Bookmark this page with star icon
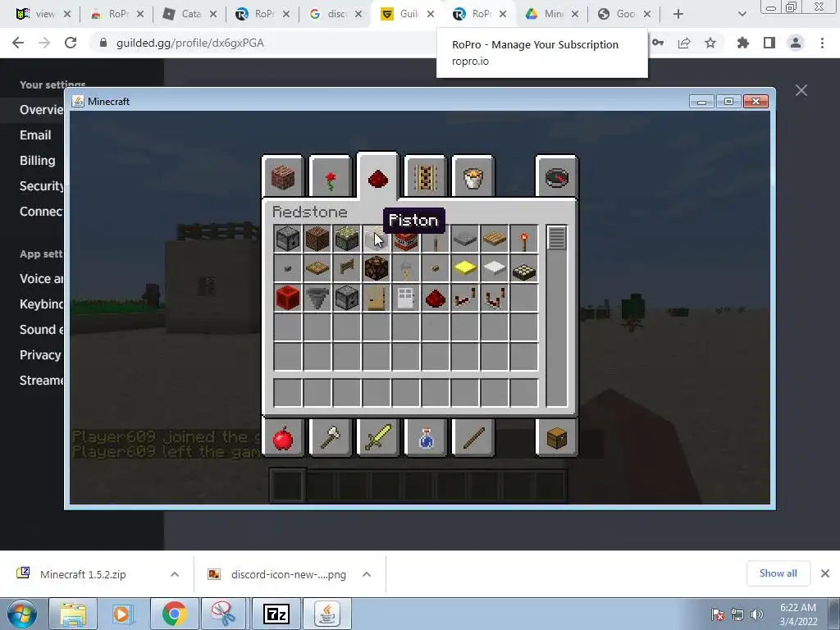Image resolution: width=840 pixels, height=630 pixels. 710,43
